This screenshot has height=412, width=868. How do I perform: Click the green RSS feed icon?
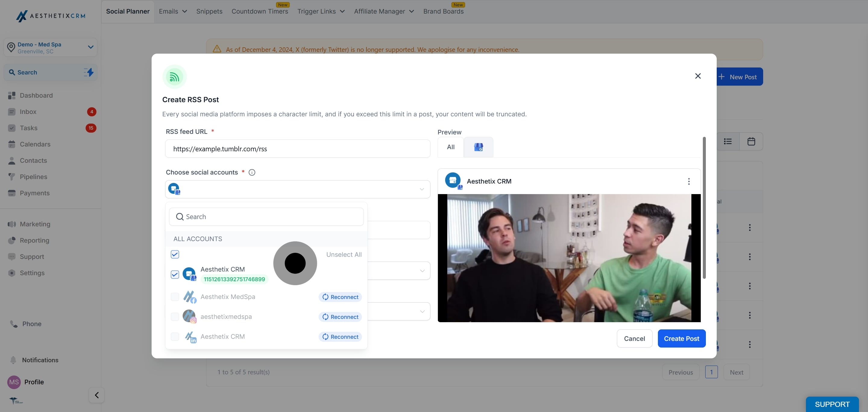(x=174, y=77)
